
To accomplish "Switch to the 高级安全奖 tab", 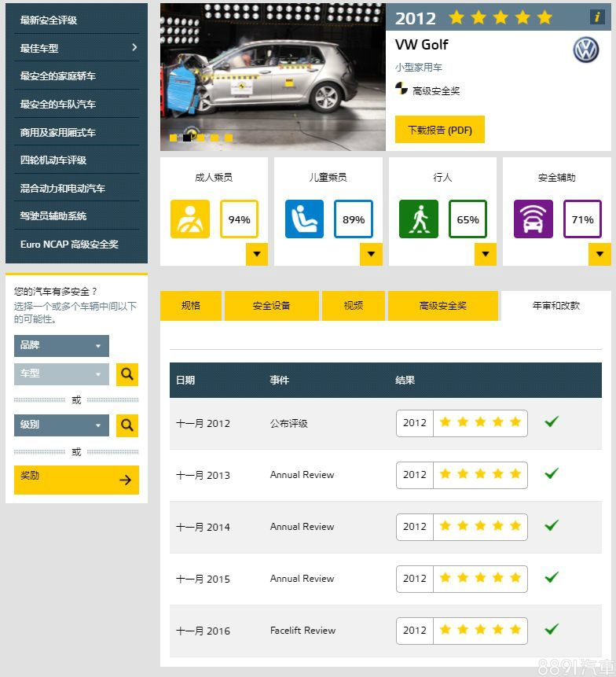I will (443, 306).
